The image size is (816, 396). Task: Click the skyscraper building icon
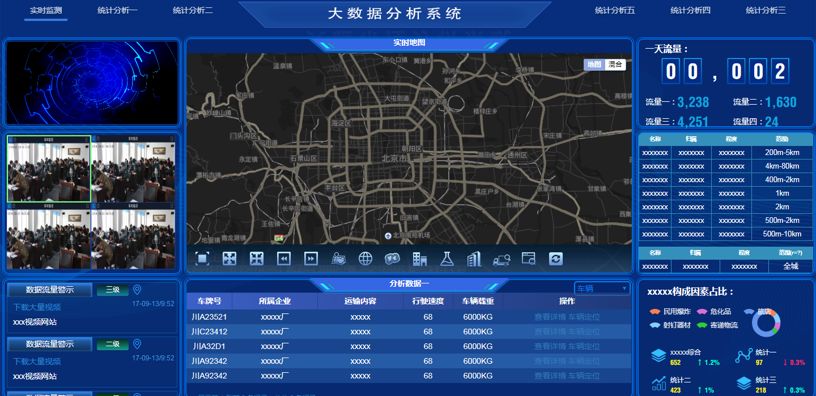click(474, 259)
